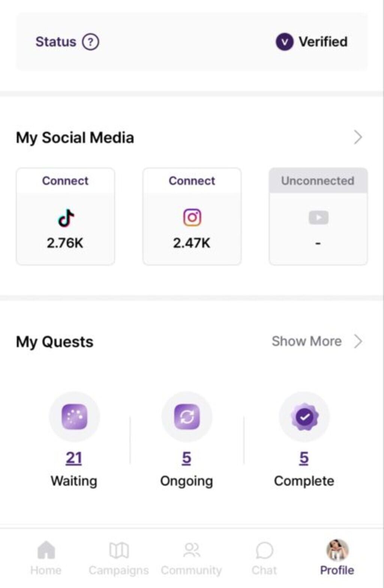This screenshot has height=588, width=384.
Task: Expand My Quests using the chevron arrow
Action: click(358, 341)
